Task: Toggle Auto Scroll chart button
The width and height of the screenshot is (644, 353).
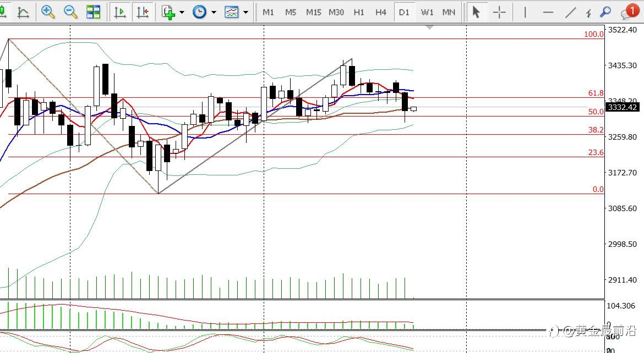Action: pos(120,12)
